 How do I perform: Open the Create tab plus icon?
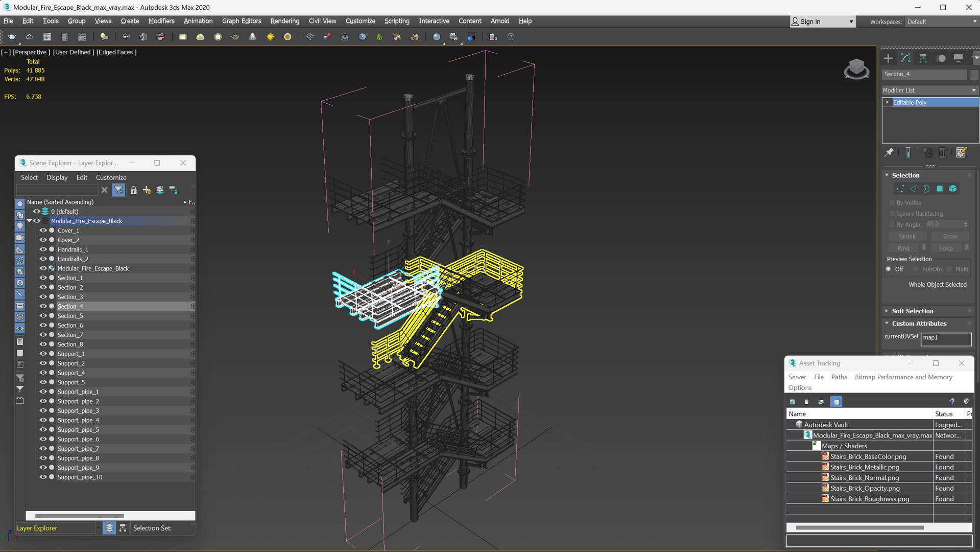click(x=888, y=58)
